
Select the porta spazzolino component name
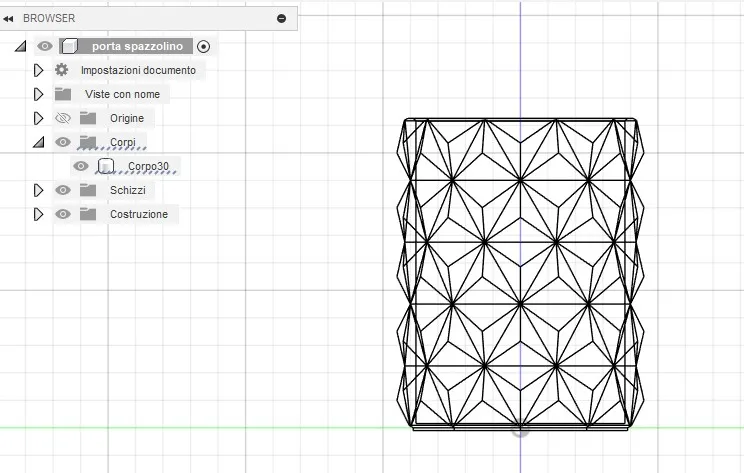(137, 46)
